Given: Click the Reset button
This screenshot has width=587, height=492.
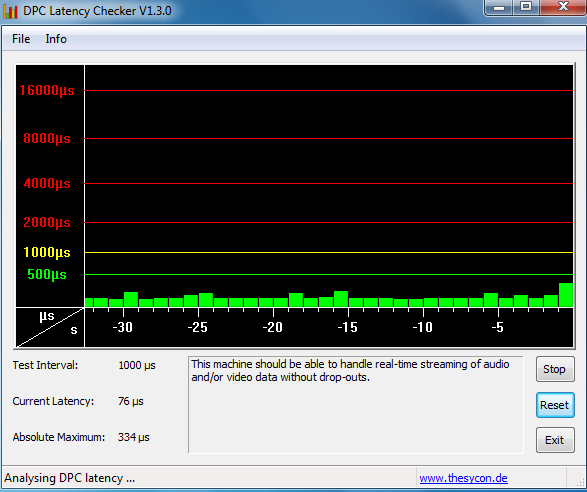Looking at the screenshot, I should 555,405.
